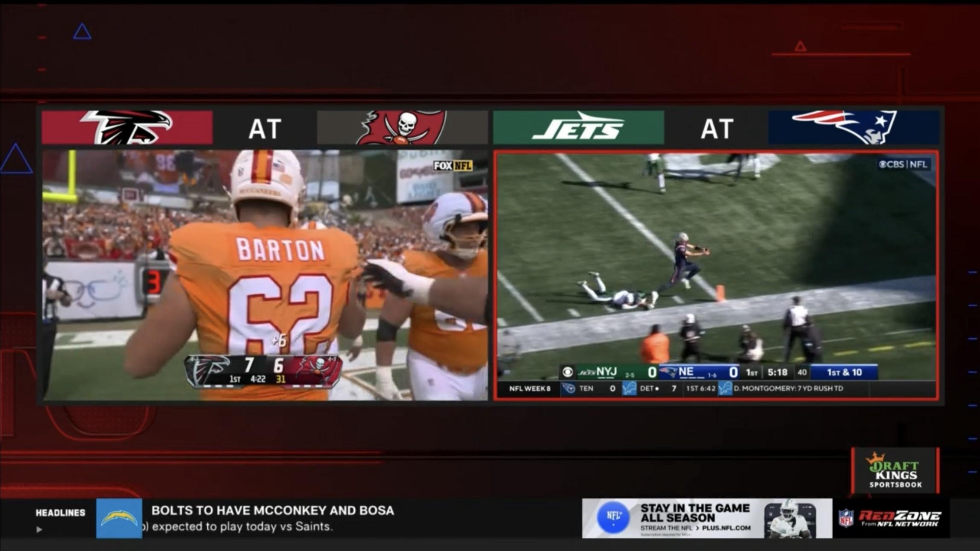This screenshot has width=980, height=551.
Task: Click the 'NFL WEEK 8' ticker label
Action: (x=530, y=389)
